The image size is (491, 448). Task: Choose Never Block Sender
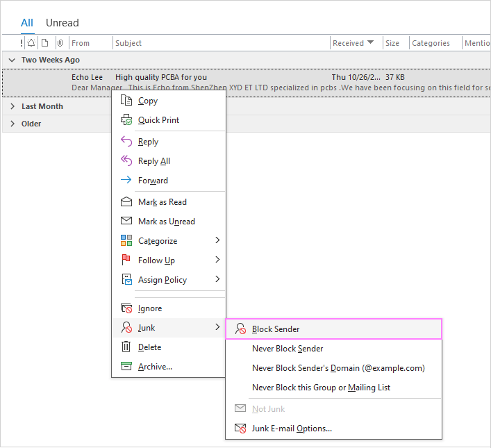click(x=334, y=349)
